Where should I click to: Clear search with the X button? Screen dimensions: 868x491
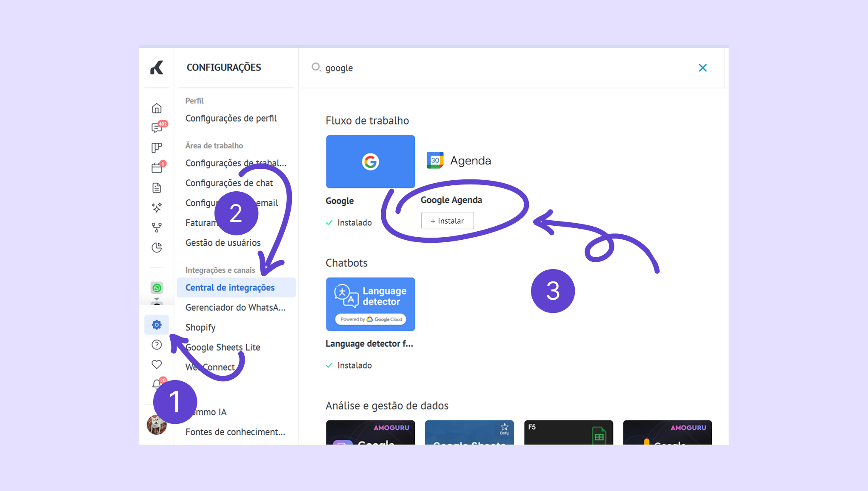(x=702, y=68)
